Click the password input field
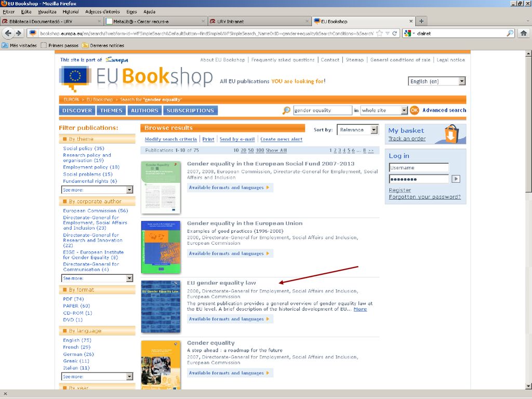 click(419, 179)
